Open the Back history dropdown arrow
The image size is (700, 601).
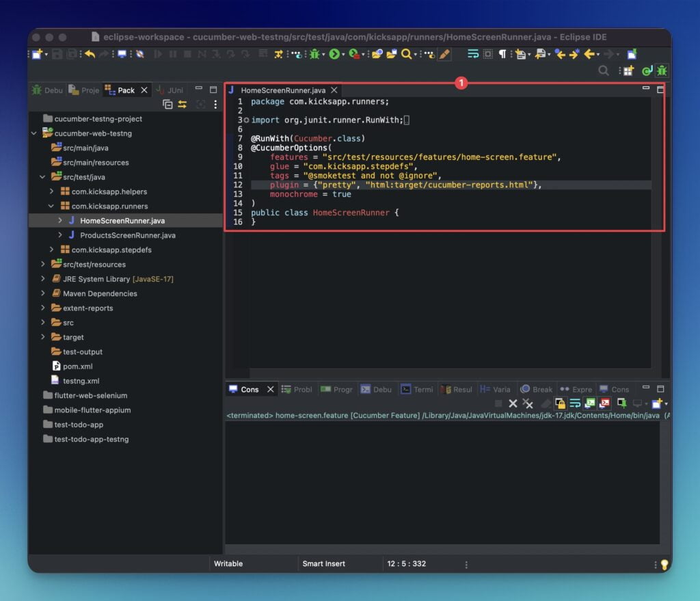597,55
